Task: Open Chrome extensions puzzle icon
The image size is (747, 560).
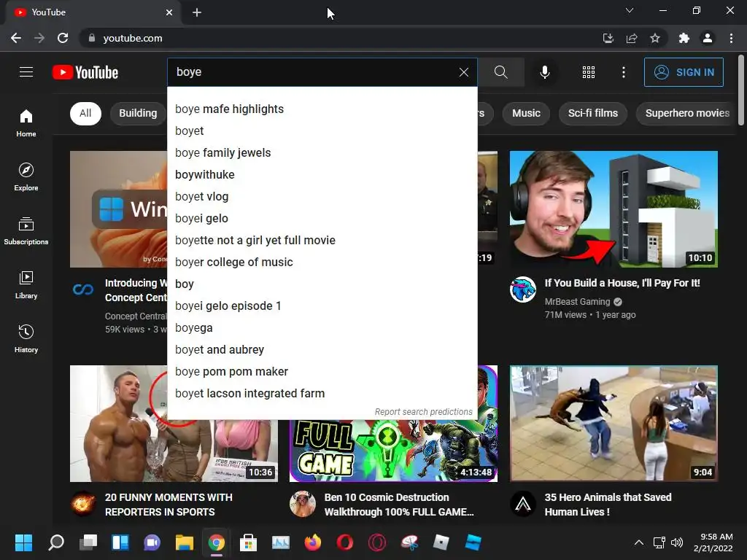Action: [684, 38]
